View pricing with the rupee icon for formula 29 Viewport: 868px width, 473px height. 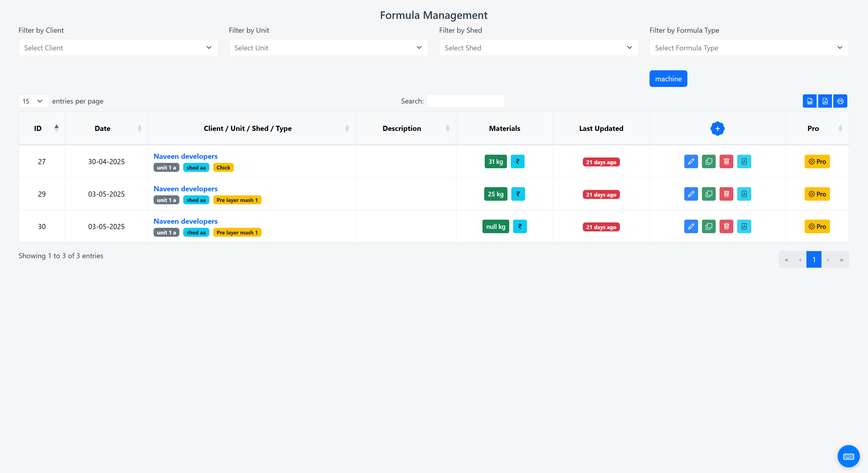pyautogui.click(x=518, y=194)
